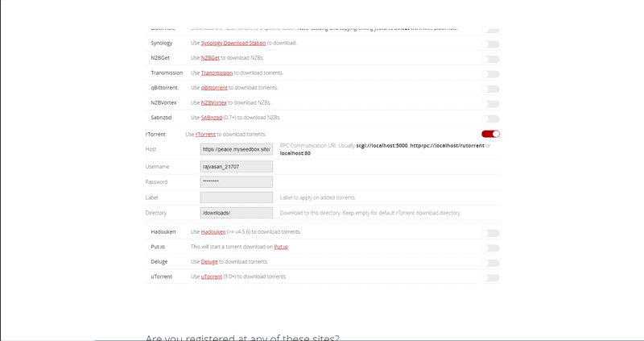Screen dimensions: 644x341
Task: Switch on the NZBVortex toggle
Action: [x=490, y=104]
